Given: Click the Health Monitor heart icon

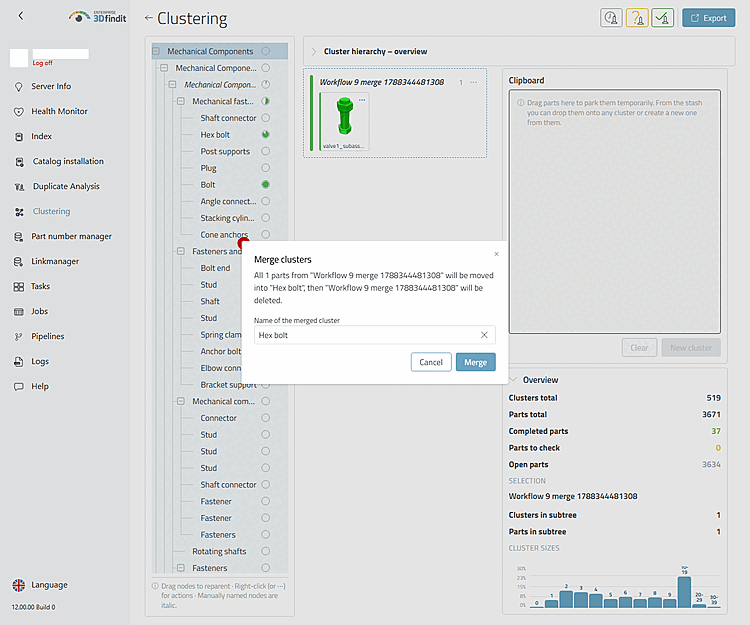Looking at the screenshot, I should (x=19, y=111).
